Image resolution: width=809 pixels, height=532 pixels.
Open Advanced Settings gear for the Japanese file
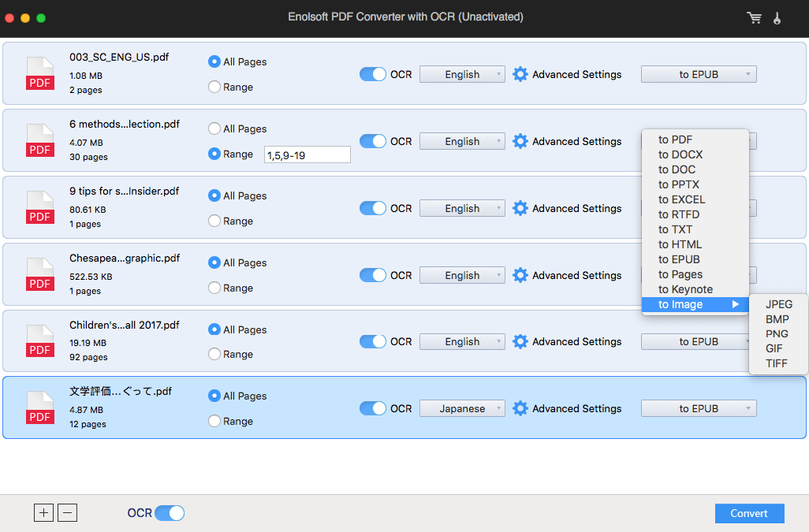pyautogui.click(x=520, y=408)
